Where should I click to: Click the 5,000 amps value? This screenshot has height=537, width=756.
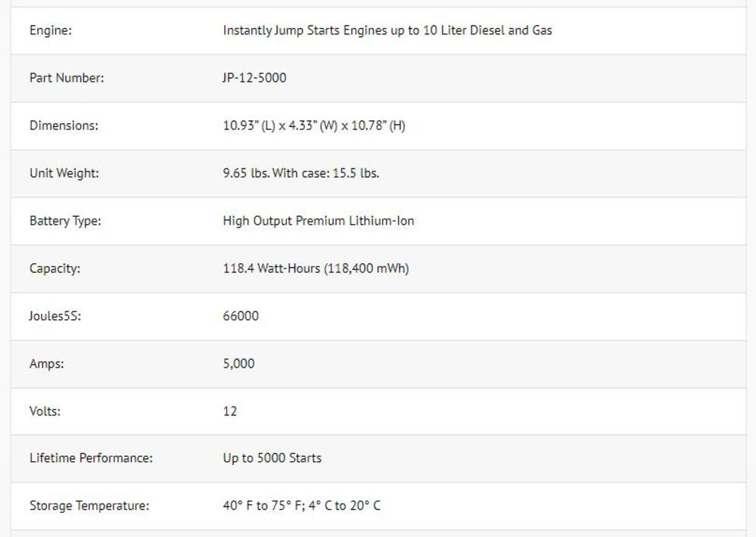(238, 364)
